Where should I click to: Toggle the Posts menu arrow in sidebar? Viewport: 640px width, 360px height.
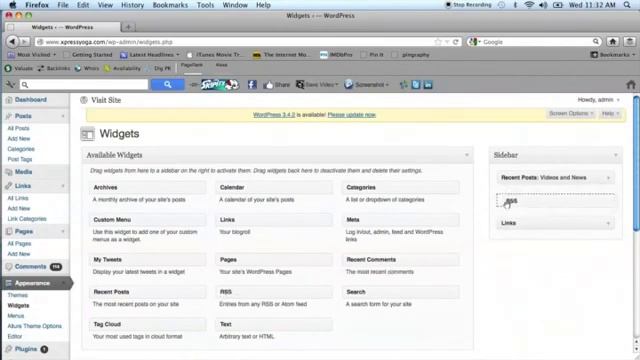point(63,116)
